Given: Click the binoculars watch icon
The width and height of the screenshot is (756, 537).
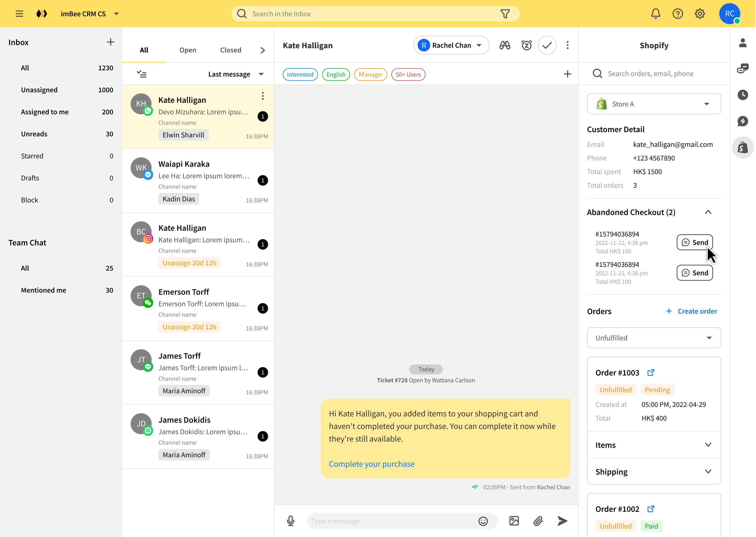Looking at the screenshot, I should point(505,45).
